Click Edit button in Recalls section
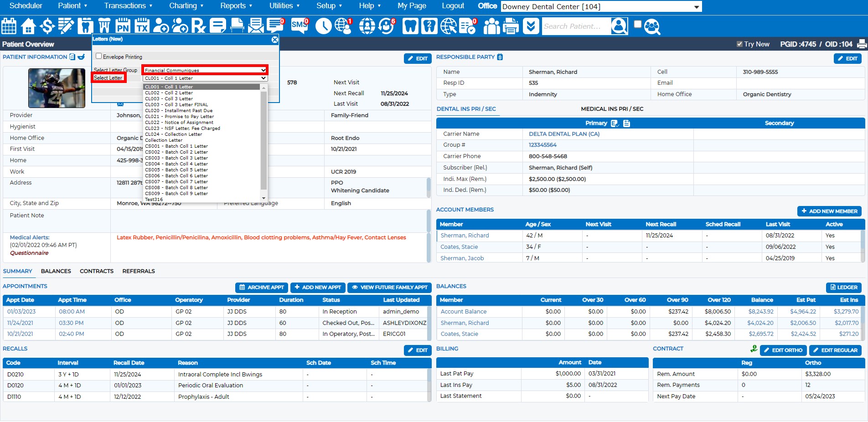Viewport: 868px width, 422px height. tap(418, 350)
